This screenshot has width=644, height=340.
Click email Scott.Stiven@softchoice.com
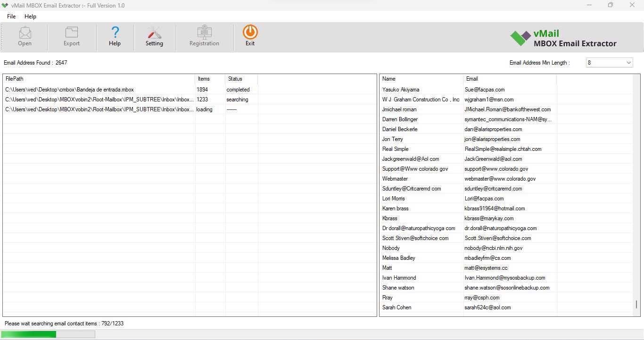click(498, 238)
